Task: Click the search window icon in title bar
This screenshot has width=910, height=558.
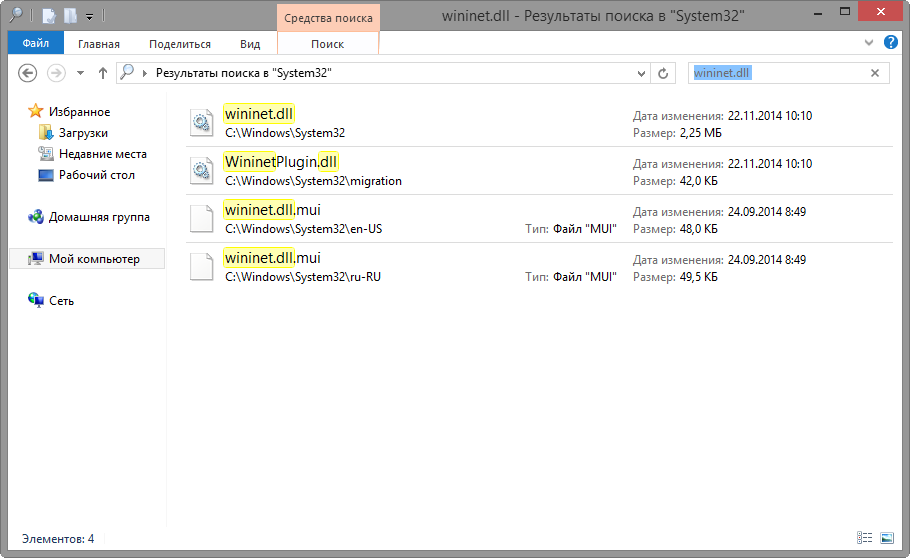Action: pos(16,15)
